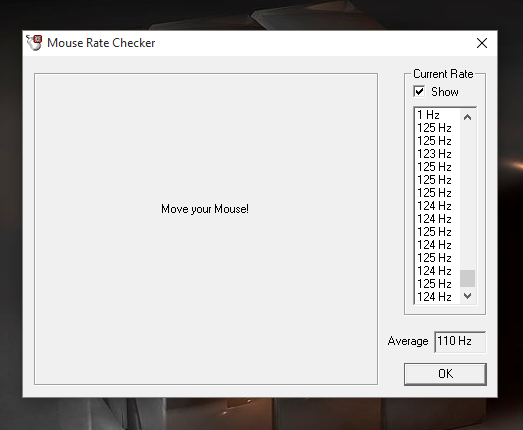Click the Move your Mouse test area

(x=206, y=229)
